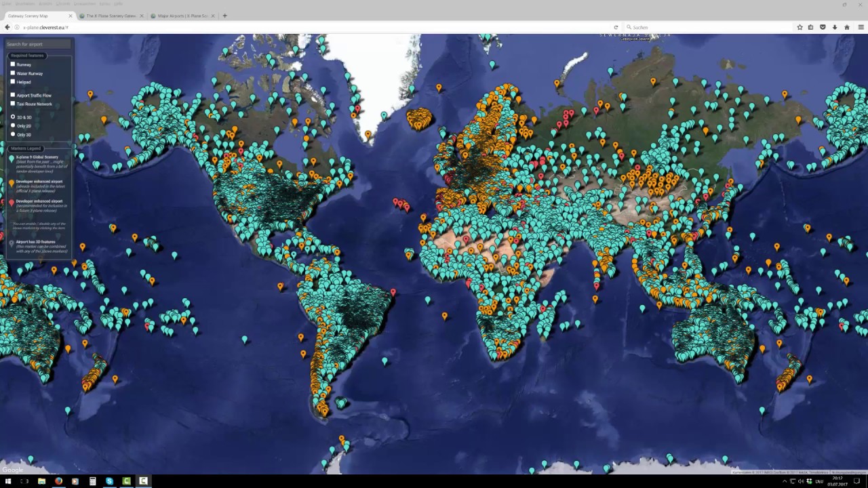Image resolution: width=868 pixels, height=488 pixels.
Task: Enable the Runway checkbox
Action: (x=12, y=64)
